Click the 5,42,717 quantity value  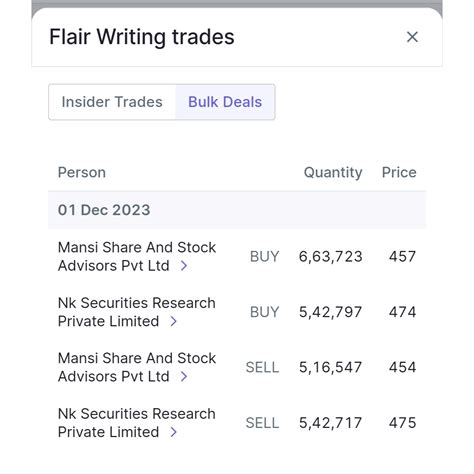[330, 423]
